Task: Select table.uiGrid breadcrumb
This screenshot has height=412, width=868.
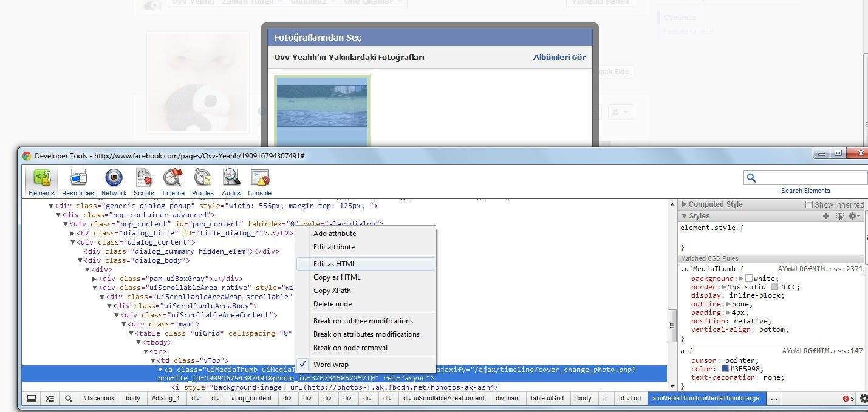Action: (x=547, y=399)
